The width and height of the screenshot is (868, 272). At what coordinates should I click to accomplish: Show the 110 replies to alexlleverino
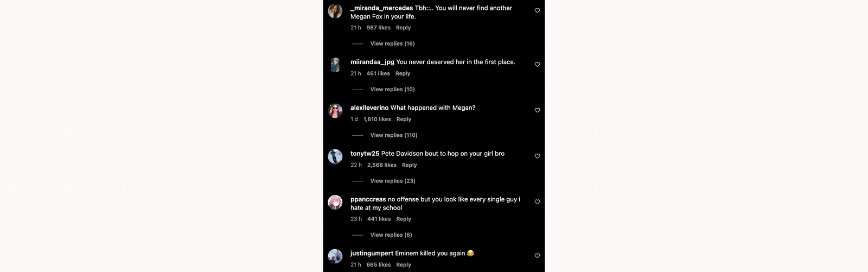point(394,135)
